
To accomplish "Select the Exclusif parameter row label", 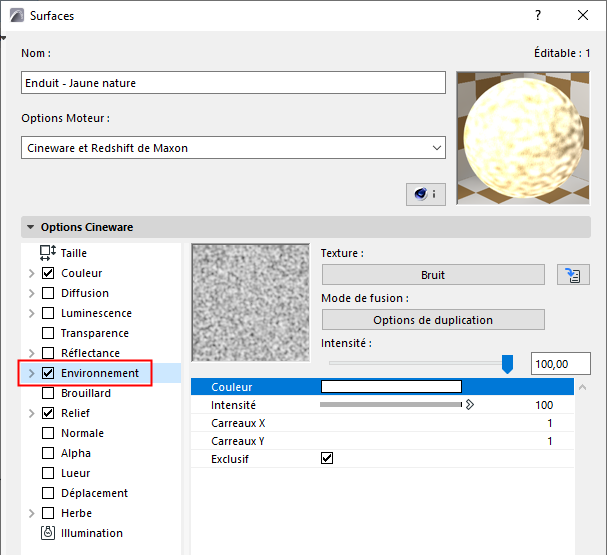I will point(230,459).
